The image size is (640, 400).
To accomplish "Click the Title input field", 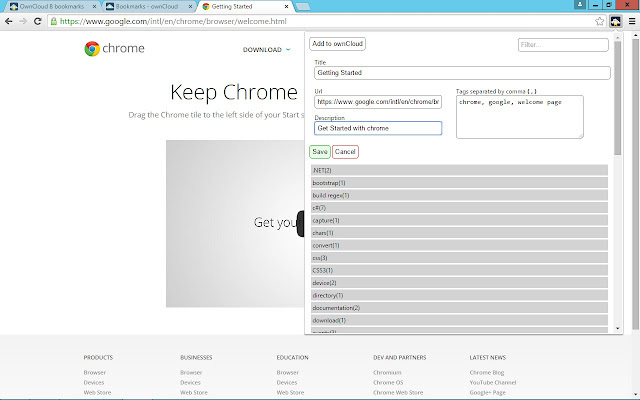I will (462, 73).
